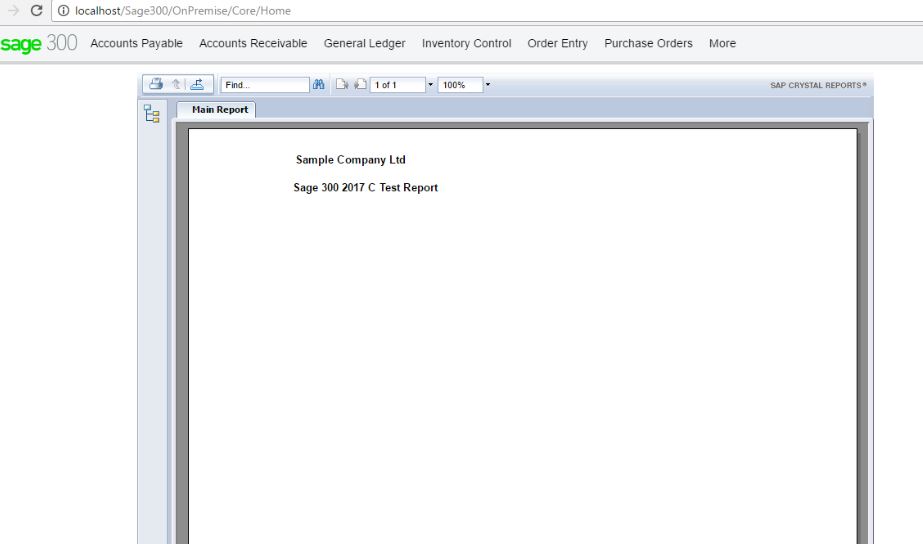Reload the browser page
Screen dimensions: 923x544
click(x=36, y=11)
